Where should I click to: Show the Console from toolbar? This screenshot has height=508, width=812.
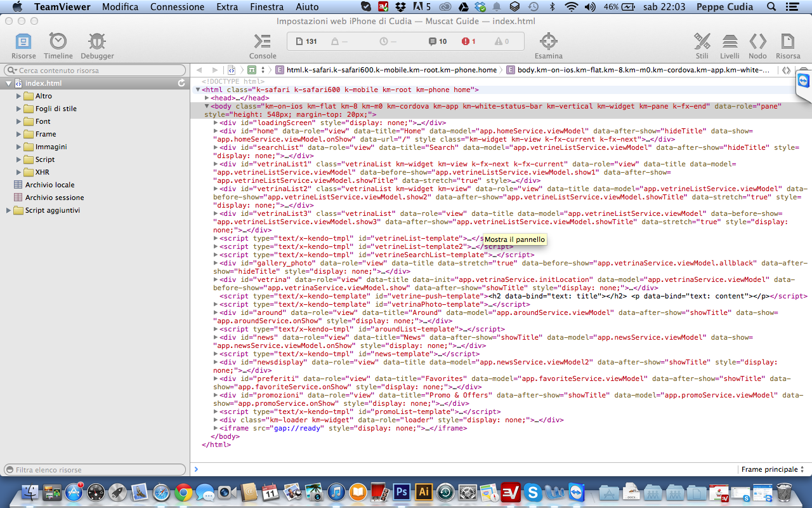click(263, 46)
